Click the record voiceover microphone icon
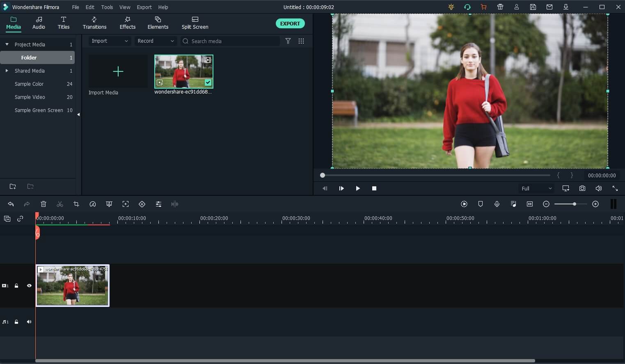 497,204
